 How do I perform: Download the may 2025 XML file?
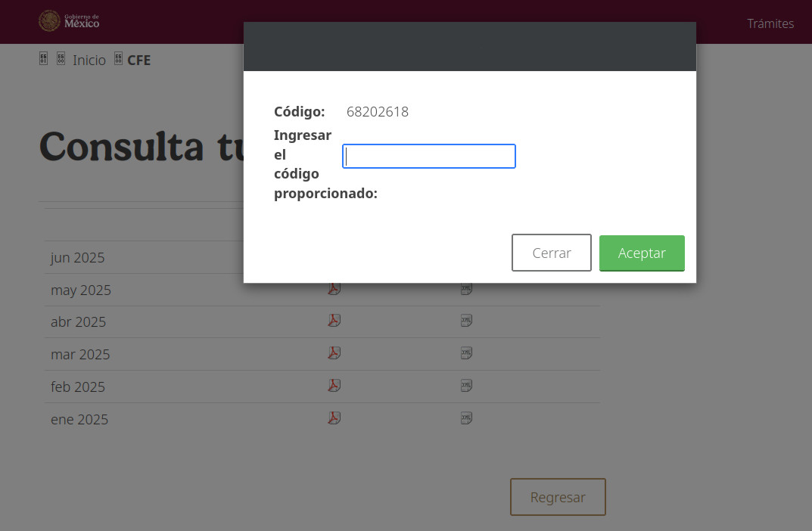466,288
